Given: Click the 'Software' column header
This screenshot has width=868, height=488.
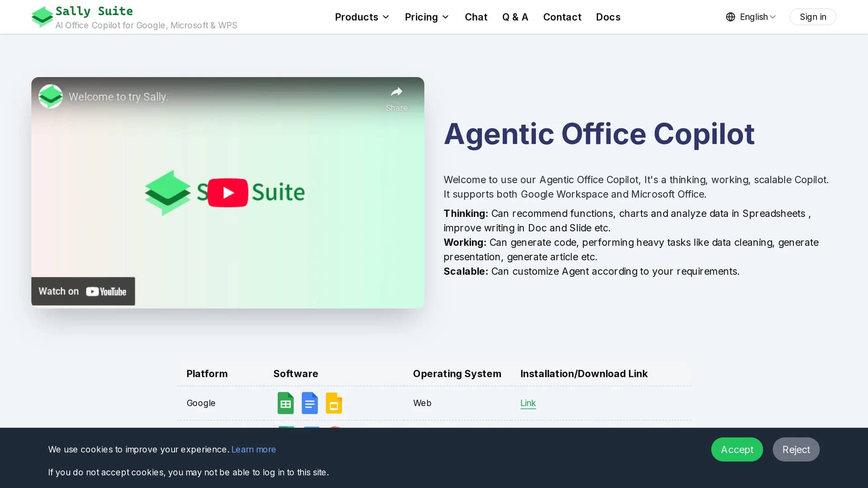Looking at the screenshot, I should (x=296, y=374).
